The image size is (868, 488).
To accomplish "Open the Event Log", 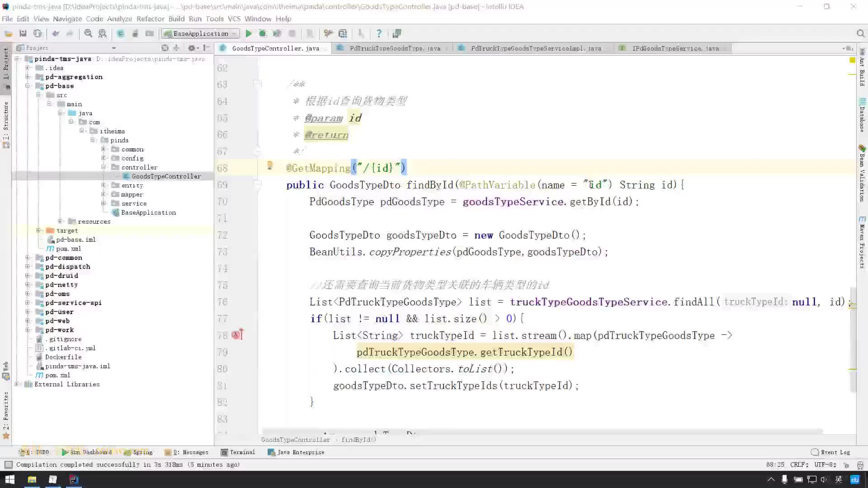I will pos(830,452).
